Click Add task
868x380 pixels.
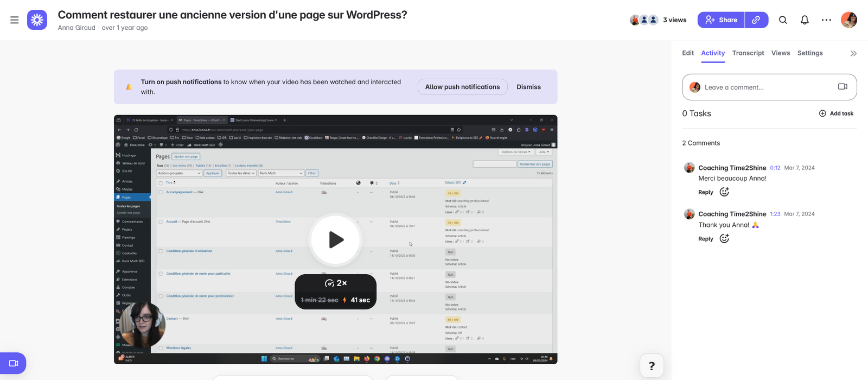836,113
